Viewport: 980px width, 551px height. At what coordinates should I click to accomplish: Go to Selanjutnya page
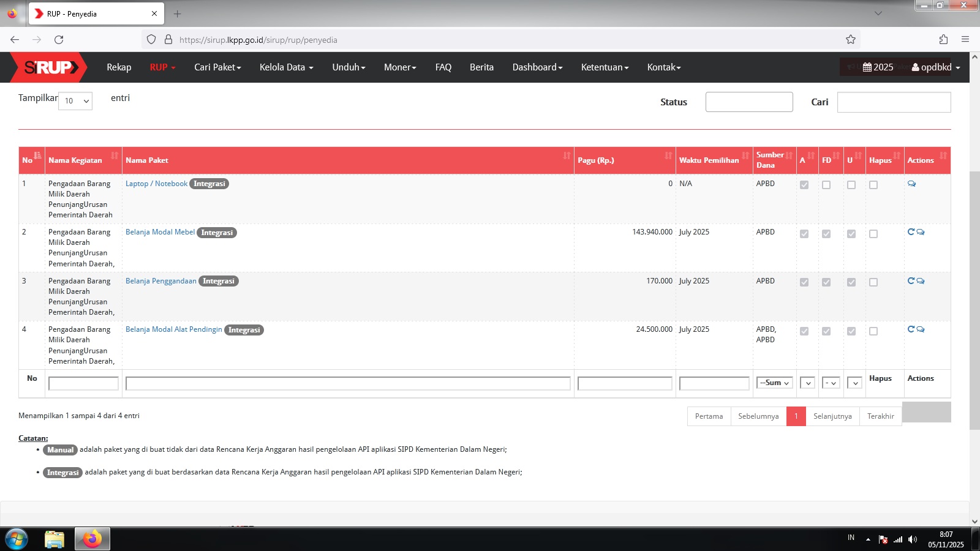point(832,416)
